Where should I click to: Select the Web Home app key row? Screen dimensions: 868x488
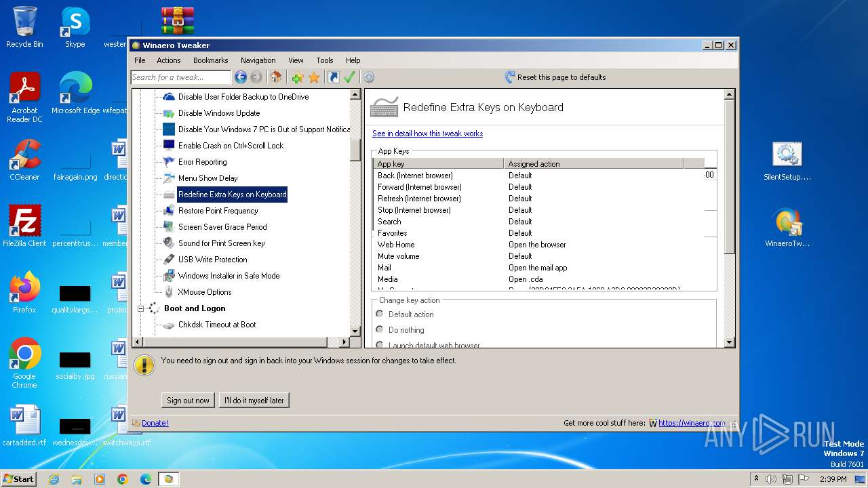point(539,245)
